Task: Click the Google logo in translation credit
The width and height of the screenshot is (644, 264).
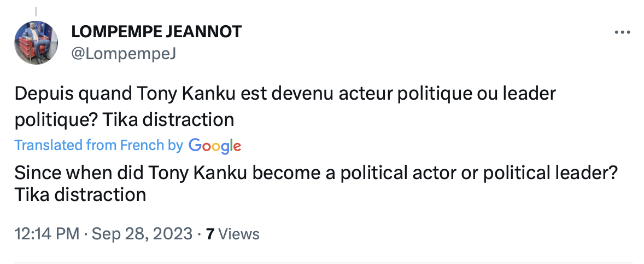Action: tap(214, 145)
